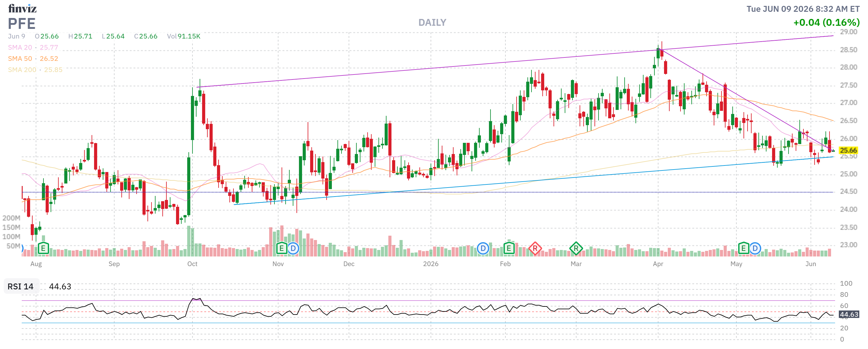Click the RSI reading 44.63 beside RSI 14
The image size is (868, 349).
pos(60,286)
